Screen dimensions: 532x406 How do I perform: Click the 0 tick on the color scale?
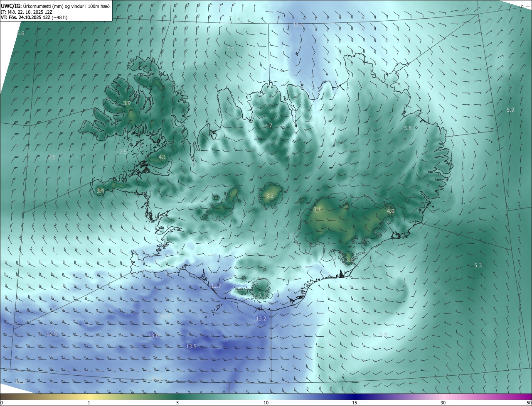tap(2, 403)
